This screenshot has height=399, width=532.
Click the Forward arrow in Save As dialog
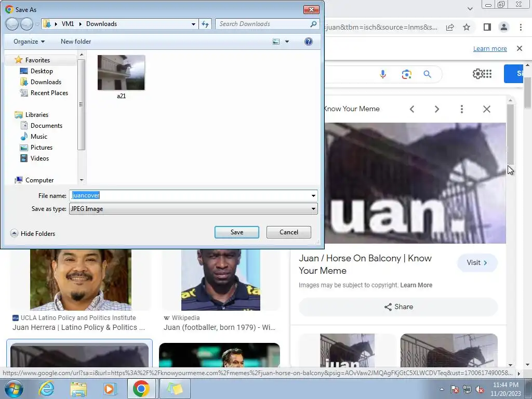point(26,24)
